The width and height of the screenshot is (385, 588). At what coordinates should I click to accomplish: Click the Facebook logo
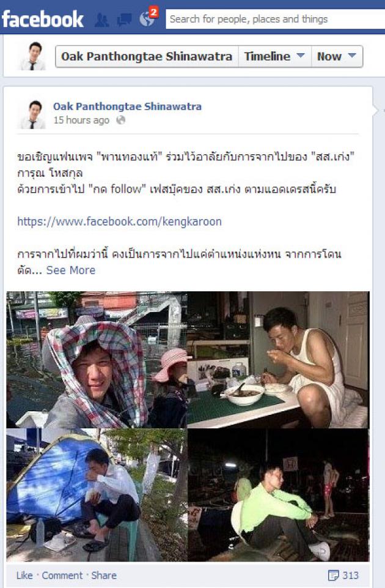tap(42, 19)
